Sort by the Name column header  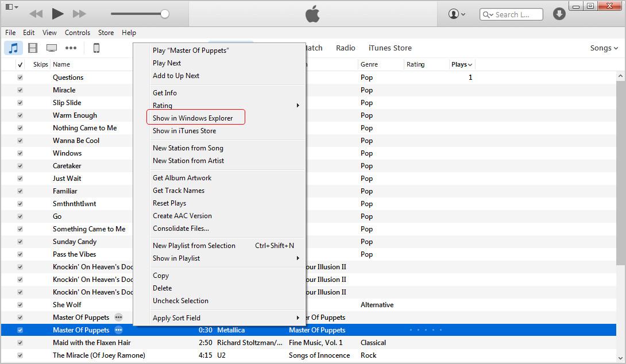[61, 64]
